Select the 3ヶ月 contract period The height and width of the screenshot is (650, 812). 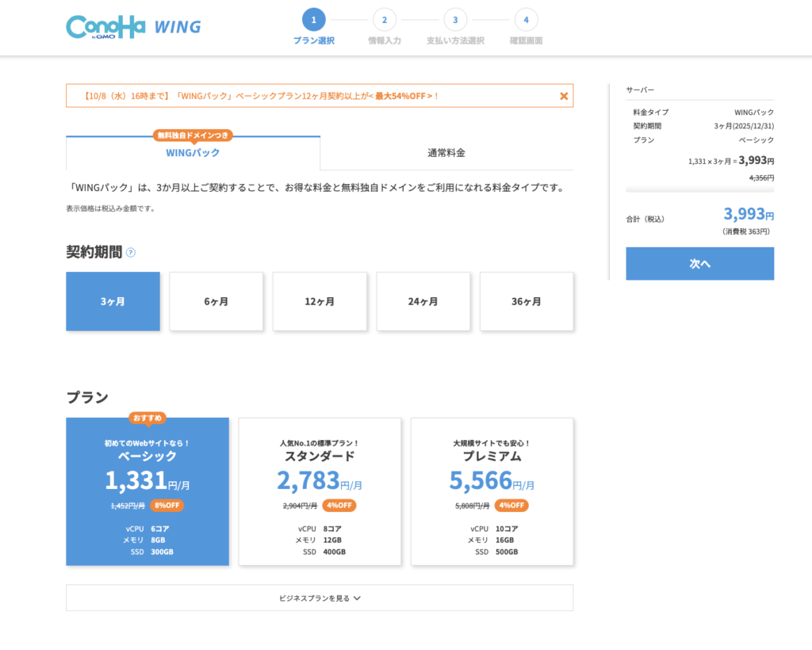coord(113,301)
